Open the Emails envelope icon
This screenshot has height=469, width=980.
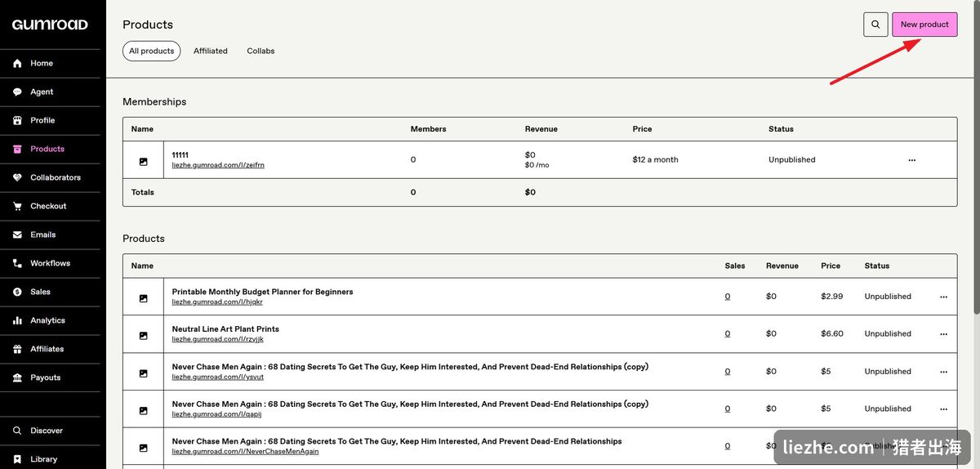click(17, 234)
